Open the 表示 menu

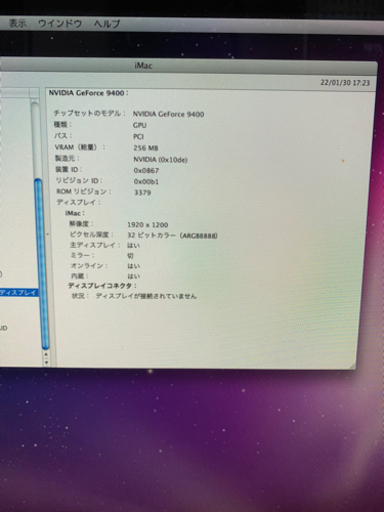[x=17, y=23]
